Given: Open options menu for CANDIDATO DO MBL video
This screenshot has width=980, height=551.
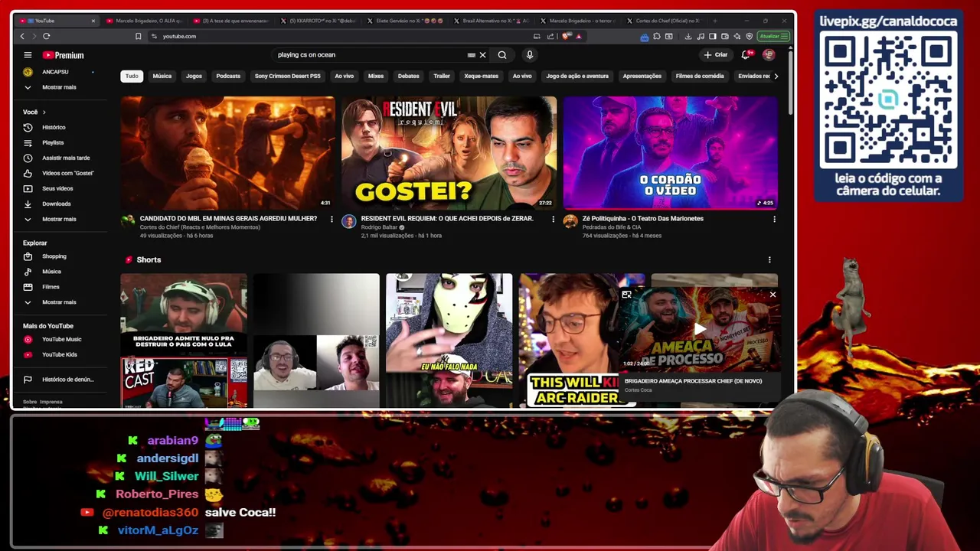Looking at the screenshot, I should click(332, 219).
